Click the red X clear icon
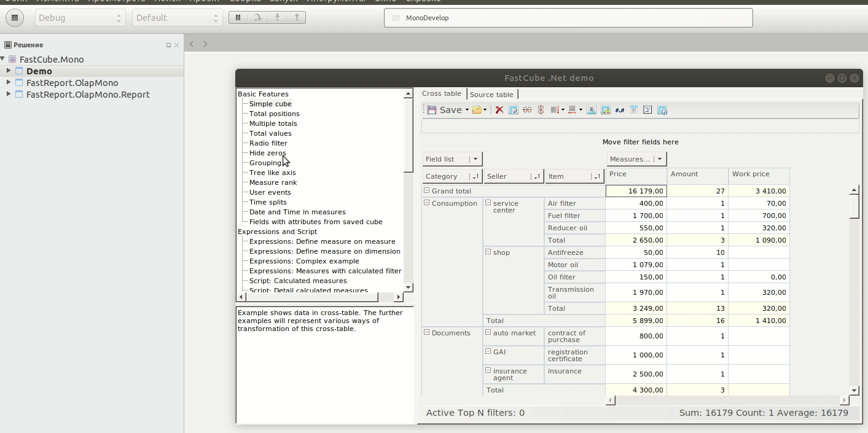This screenshot has width=868, height=433. click(499, 110)
